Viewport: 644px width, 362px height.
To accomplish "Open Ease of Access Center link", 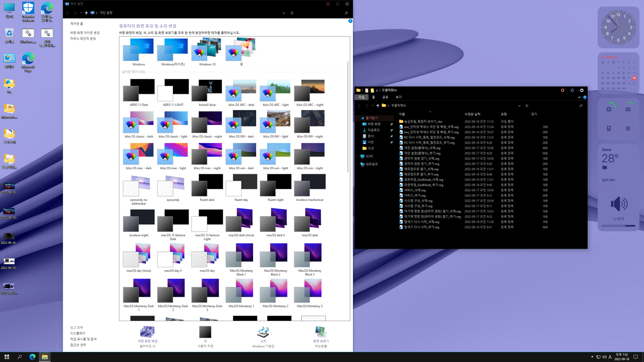I will 78,345.
